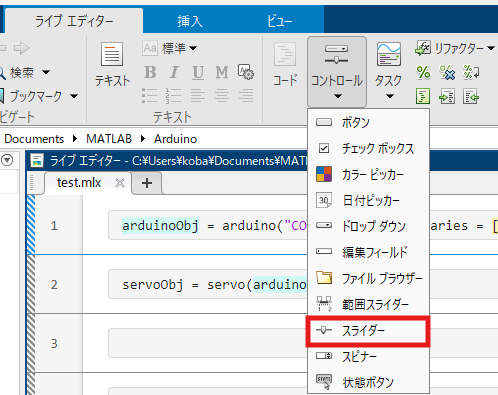
Task: Click the smart indent icon
Action: (423, 97)
